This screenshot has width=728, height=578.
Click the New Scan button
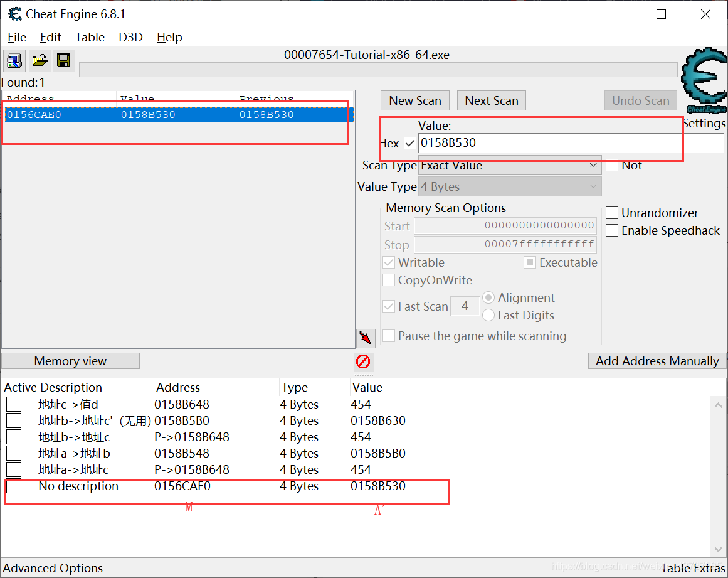pos(415,101)
